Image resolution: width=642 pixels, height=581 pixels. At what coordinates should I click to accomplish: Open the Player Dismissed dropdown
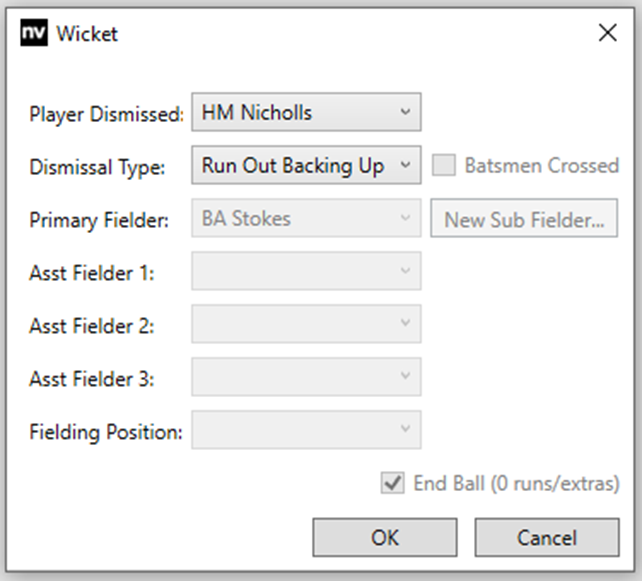pos(305,113)
